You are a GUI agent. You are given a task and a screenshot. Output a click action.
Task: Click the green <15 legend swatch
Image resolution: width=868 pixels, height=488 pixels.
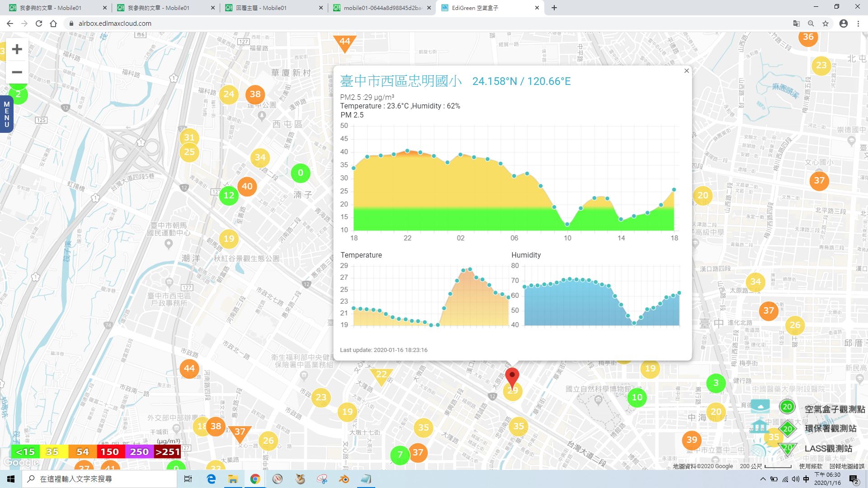coord(25,452)
